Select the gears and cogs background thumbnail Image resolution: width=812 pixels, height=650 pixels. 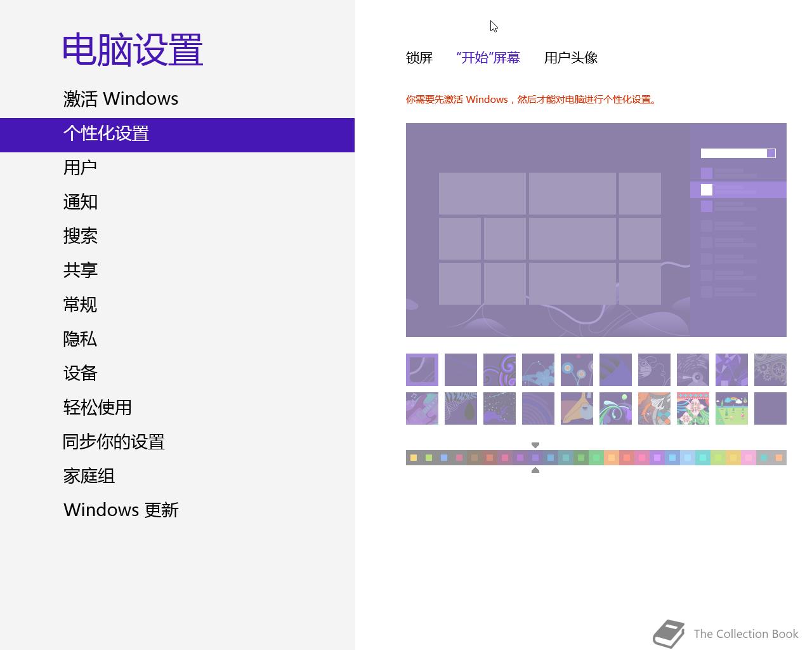[770, 369]
